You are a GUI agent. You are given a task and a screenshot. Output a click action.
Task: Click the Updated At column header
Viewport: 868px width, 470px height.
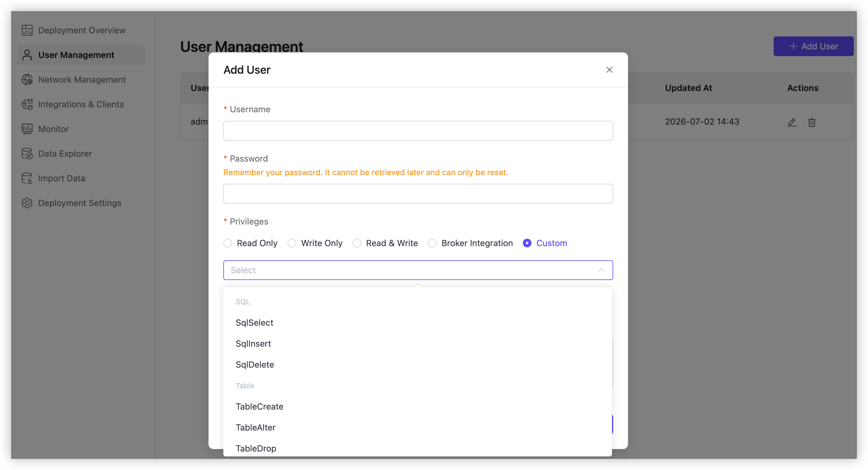click(688, 88)
